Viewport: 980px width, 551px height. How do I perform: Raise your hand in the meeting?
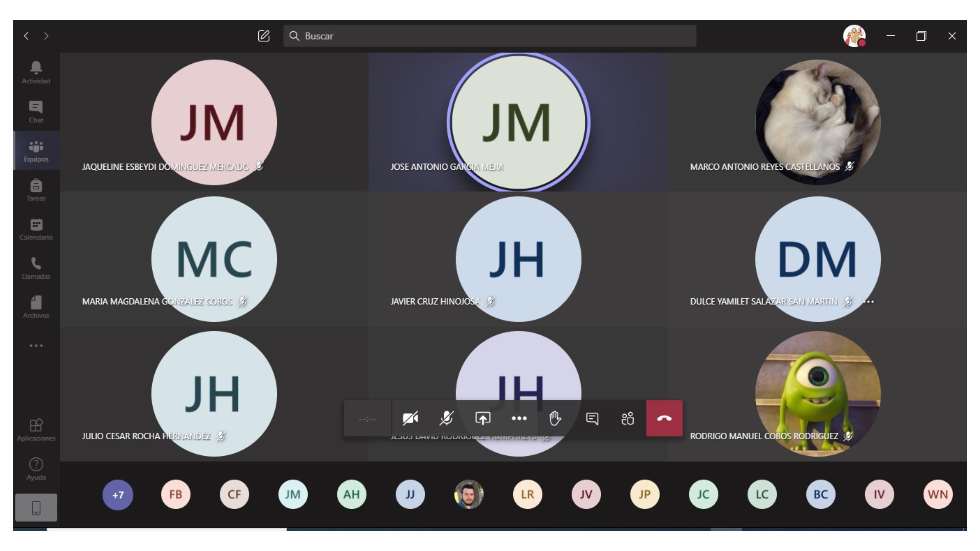tap(555, 419)
